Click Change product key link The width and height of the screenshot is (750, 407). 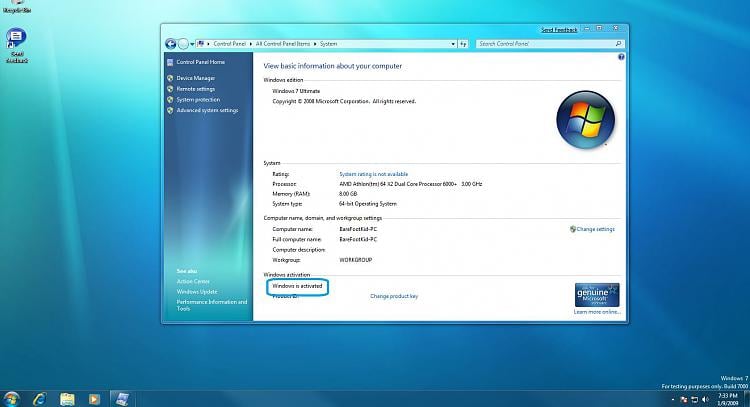[394, 296]
